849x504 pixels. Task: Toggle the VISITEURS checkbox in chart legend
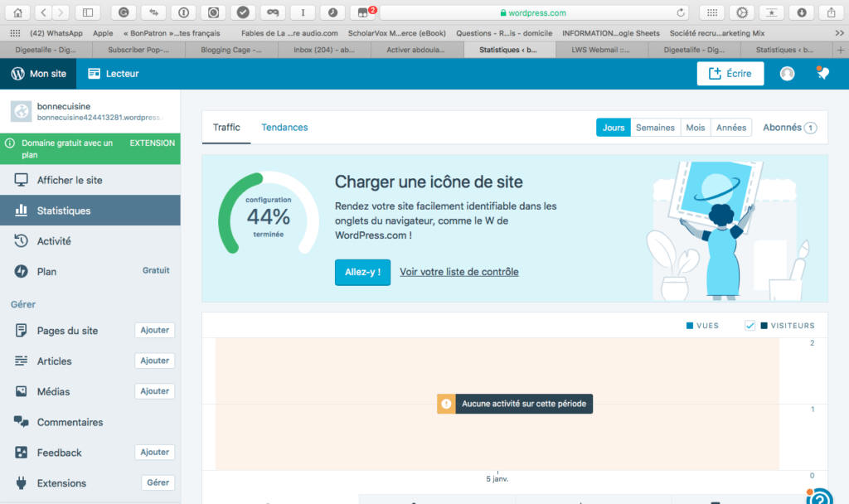click(x=750, y=325)
